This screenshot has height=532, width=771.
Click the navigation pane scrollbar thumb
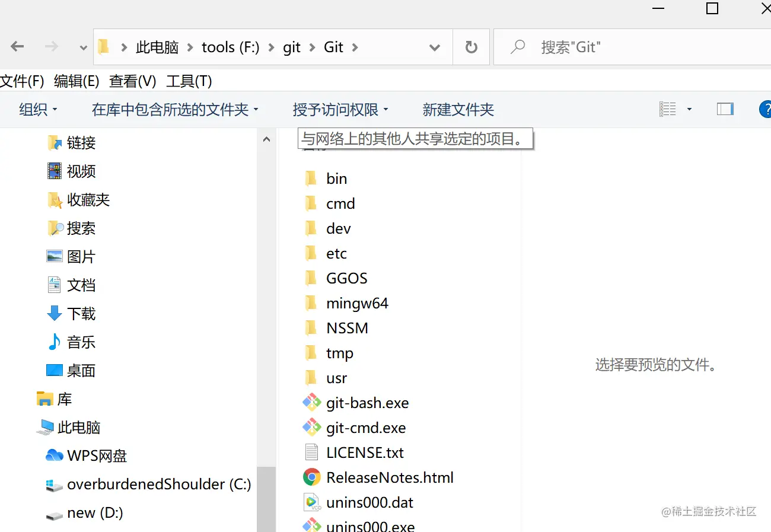266,499
